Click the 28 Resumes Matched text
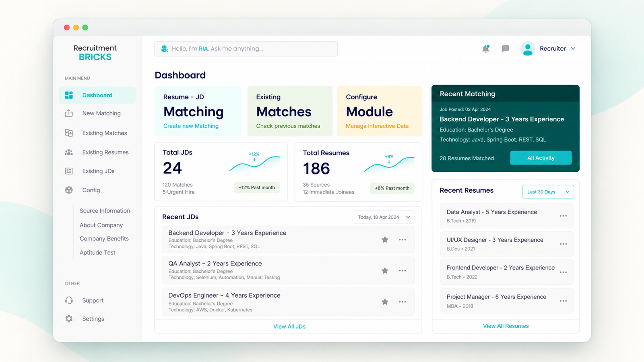Image resolution: width=644 pixels, height=362 pixels. pyautogui.click(x=467, y=158)
